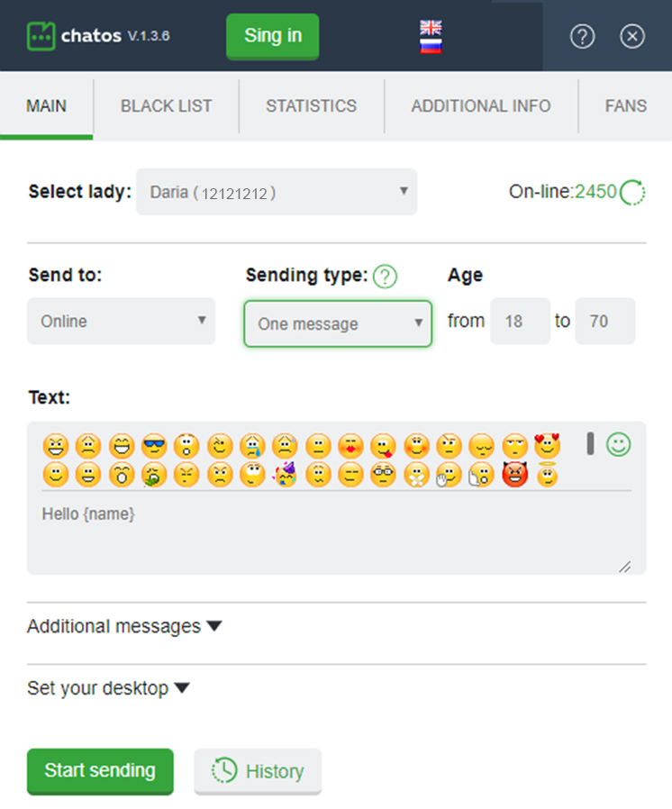Image resolution: width=672 pixels, height=809 pixels.
Task: Open the Select lady dropdown showing Daria
Action: click(277, 192)
